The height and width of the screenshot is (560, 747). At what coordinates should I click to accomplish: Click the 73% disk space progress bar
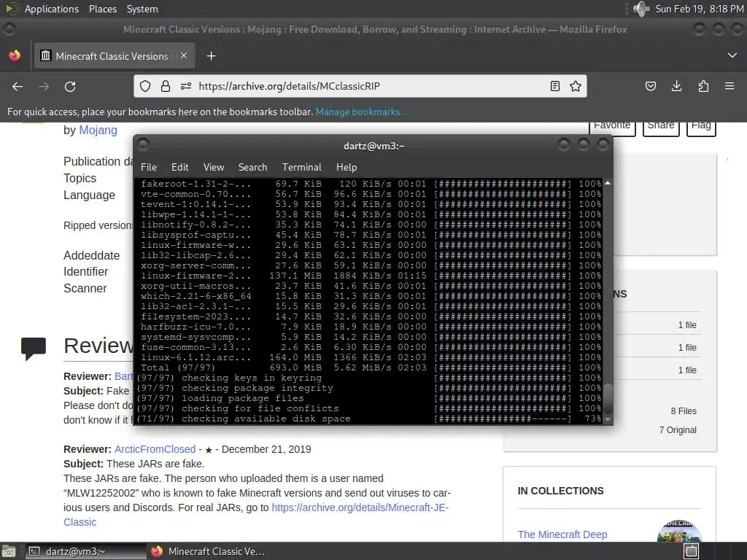[x=503, y=419]
